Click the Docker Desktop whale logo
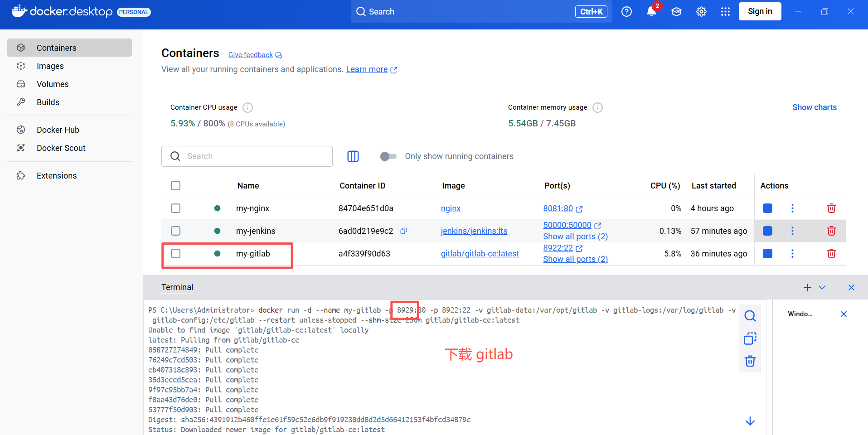868x435 pixels. pos(19,11)
